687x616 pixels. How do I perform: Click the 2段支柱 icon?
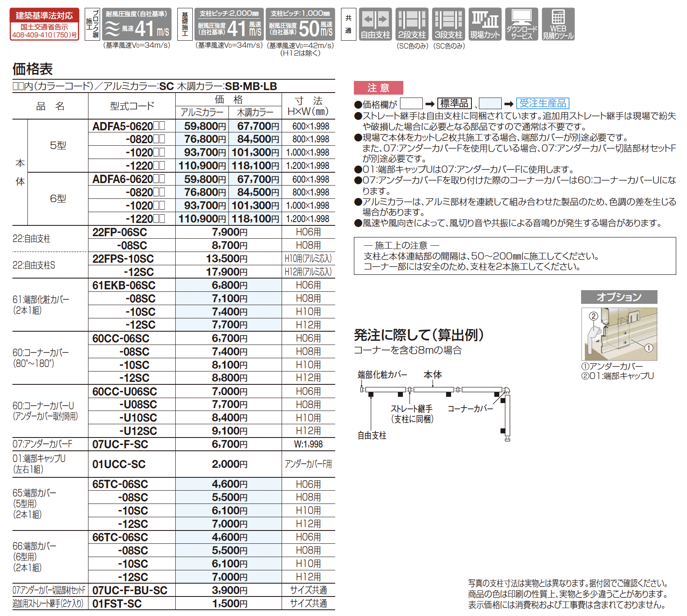412,24
